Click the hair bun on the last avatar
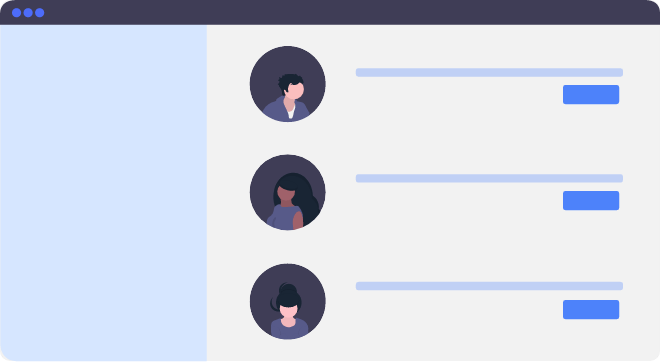The width and height of the screenshot is (660, 362). coord(288,289)
